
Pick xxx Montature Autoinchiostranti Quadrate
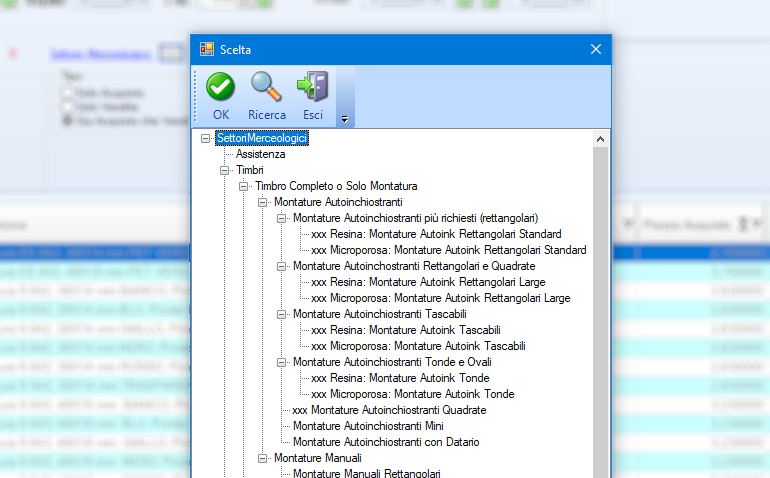pyautogui.click(x=389, y=410)
